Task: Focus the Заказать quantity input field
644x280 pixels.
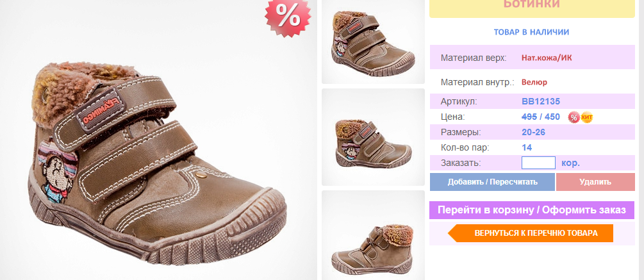Action: 538,163
